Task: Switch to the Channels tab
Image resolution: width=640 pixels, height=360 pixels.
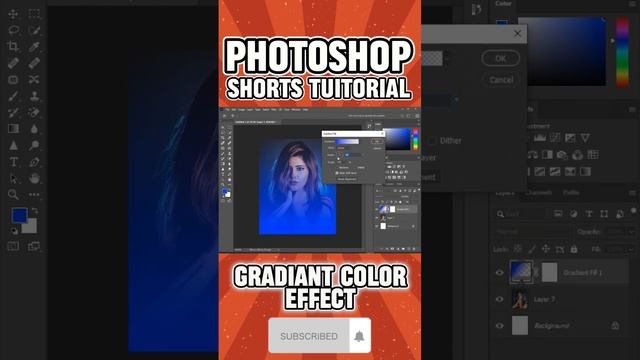Action: coord(539,193)
